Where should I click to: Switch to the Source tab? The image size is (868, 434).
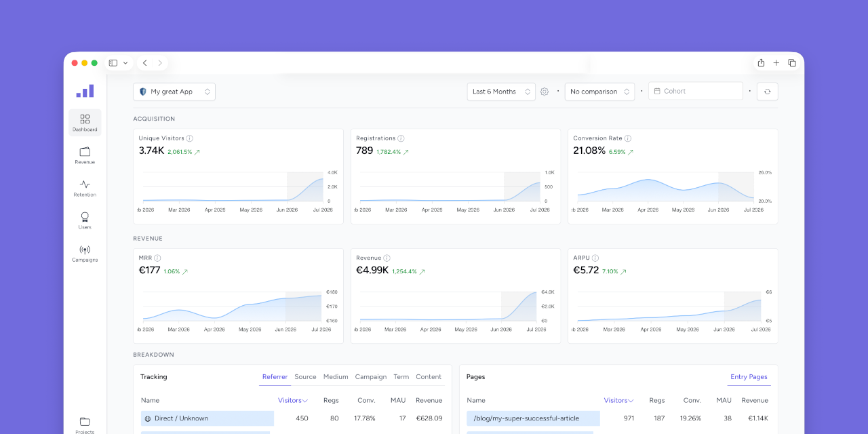coord(305,377)
